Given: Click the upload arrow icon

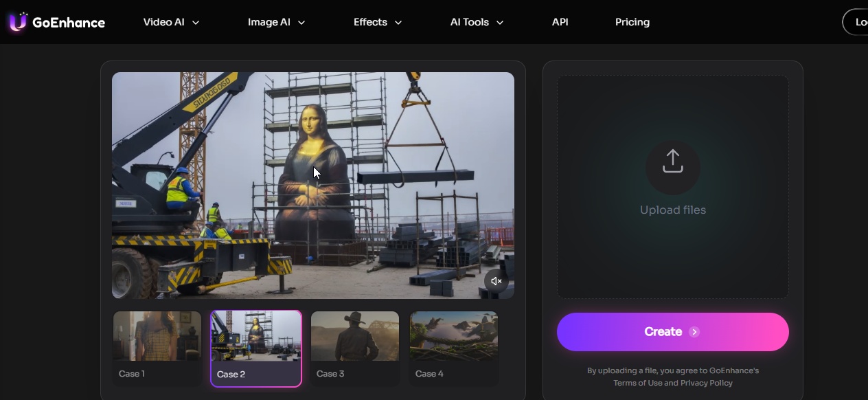Looking at the screenshot, I should pyautogui.click(x=673, y=162).
